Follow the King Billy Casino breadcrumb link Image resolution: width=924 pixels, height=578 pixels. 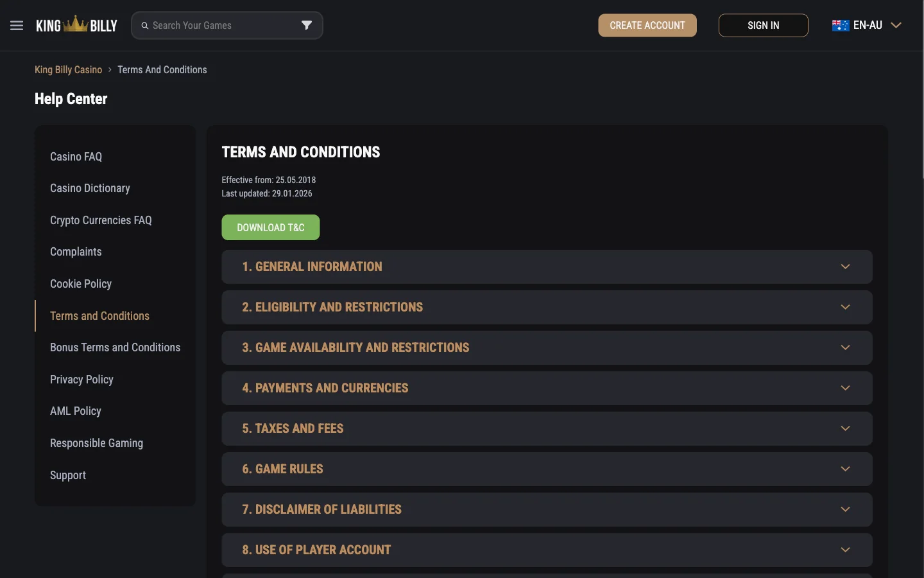69,69
